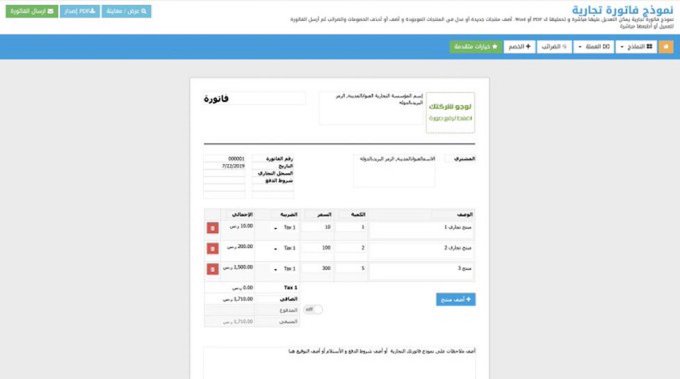Edit the company name and address field
680x379 pixels.
pos(371,108)
